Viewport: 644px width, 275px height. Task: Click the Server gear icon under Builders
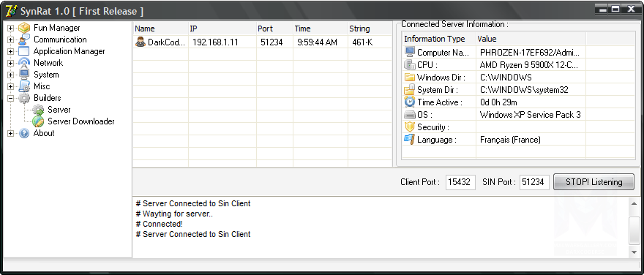click(38, 110)
